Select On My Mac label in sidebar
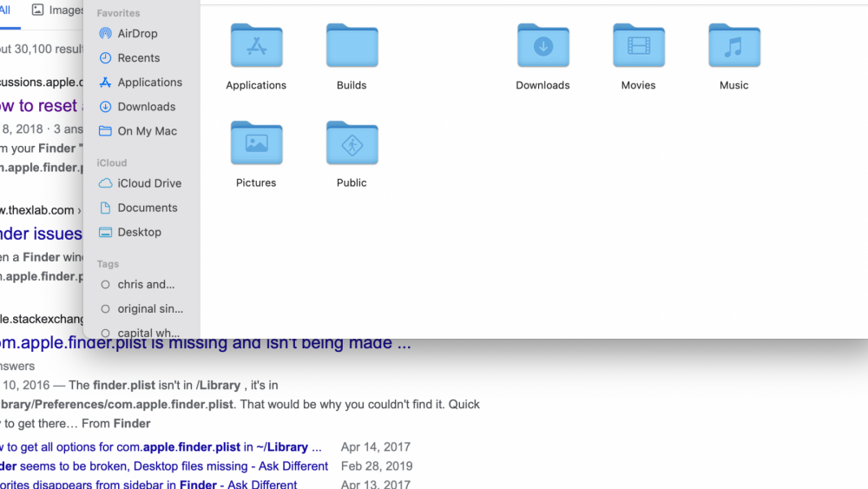Screen dimensions: 868x489 pos(148,131)
